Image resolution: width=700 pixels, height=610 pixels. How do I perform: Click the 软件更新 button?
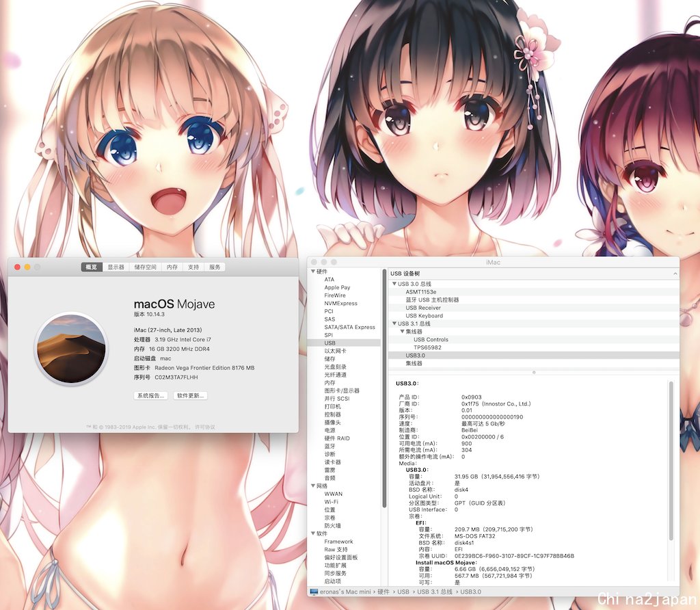[x=190, y=396]
